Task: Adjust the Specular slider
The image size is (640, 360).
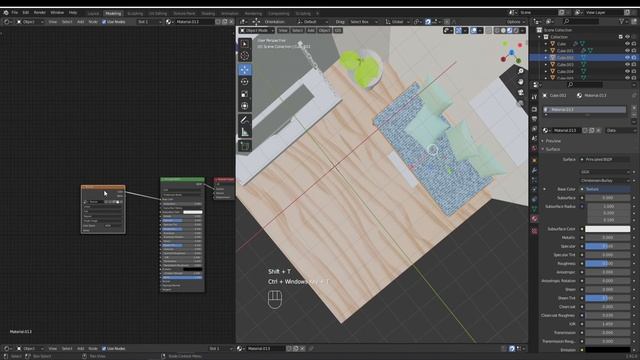Action: (607, 247)
